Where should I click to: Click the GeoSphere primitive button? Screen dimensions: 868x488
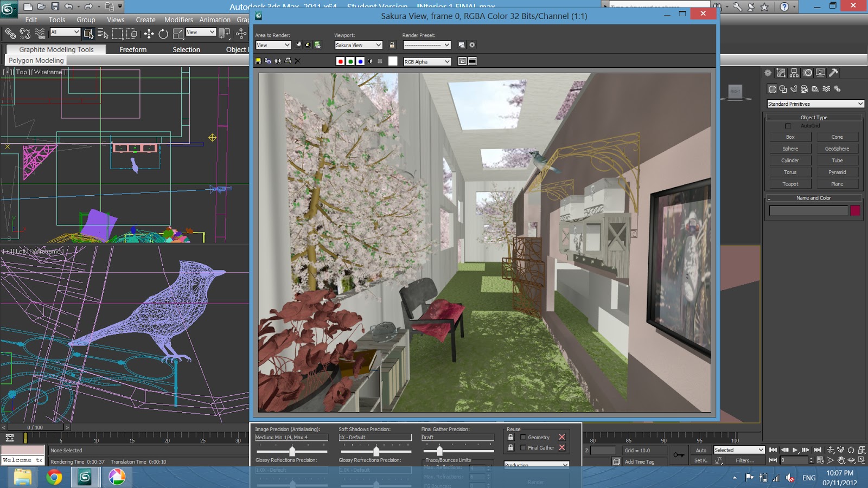click(837, 149)
